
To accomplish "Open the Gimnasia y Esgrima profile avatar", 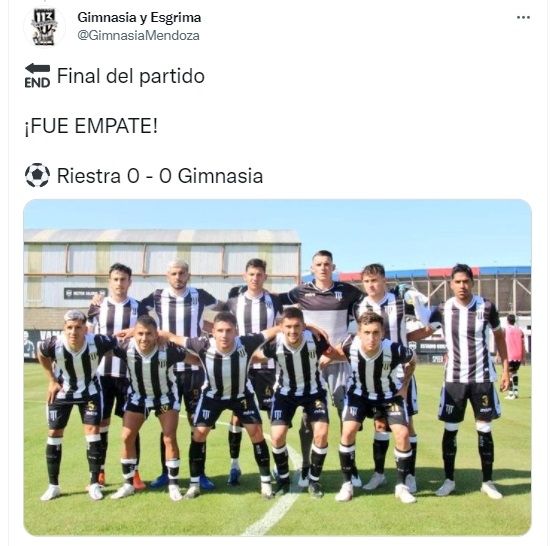I will [x=44, y=27].
